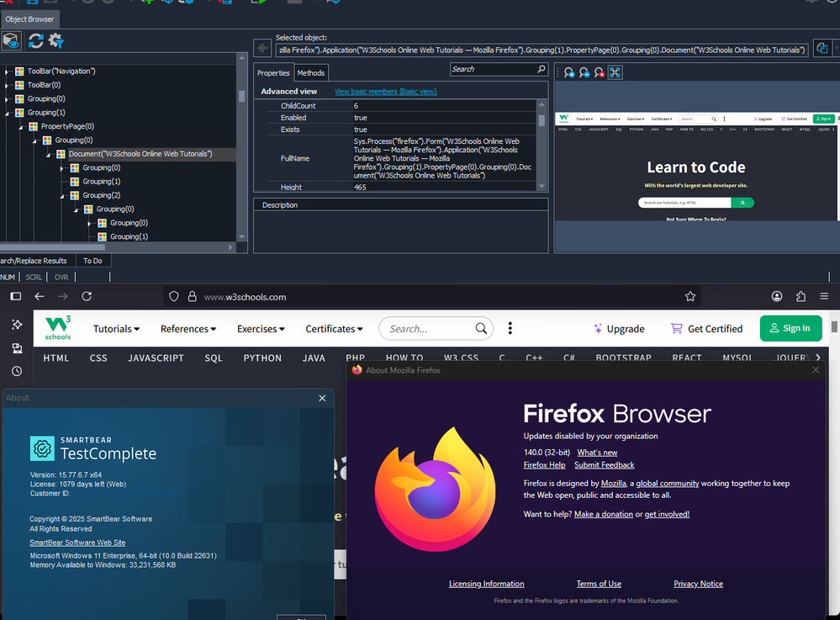
Task: Click the zoom in icon above preview
Action: [x=569, y=73]
